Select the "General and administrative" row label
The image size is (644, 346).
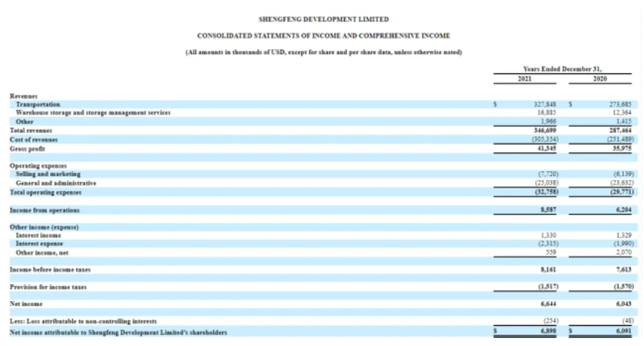point(56,183)
